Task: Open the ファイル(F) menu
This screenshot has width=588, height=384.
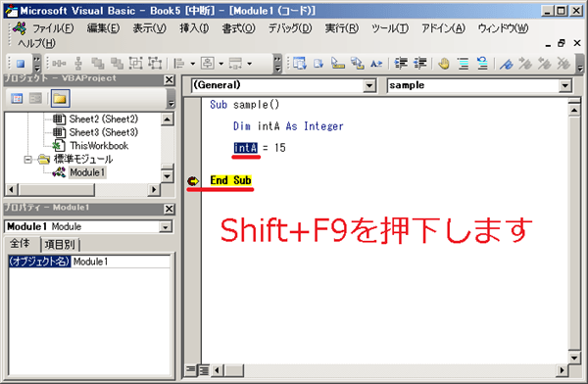Action: tap(53, 28)
